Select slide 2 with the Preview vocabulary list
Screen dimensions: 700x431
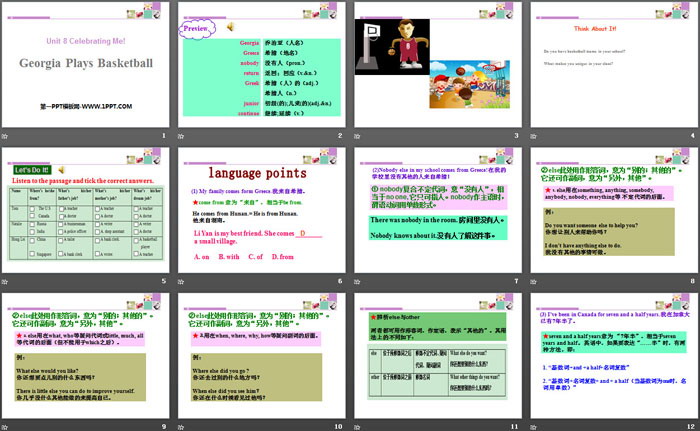[x=262, y=65]
